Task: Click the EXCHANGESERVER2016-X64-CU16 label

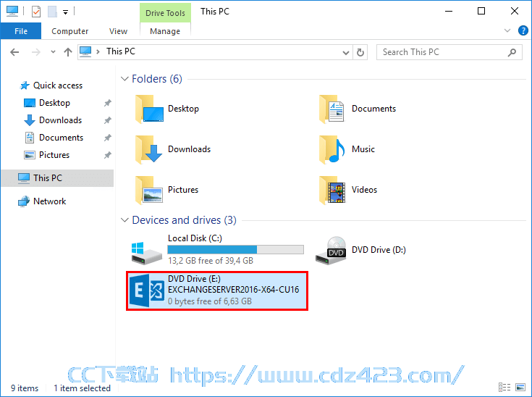Action: pos(233,290)
